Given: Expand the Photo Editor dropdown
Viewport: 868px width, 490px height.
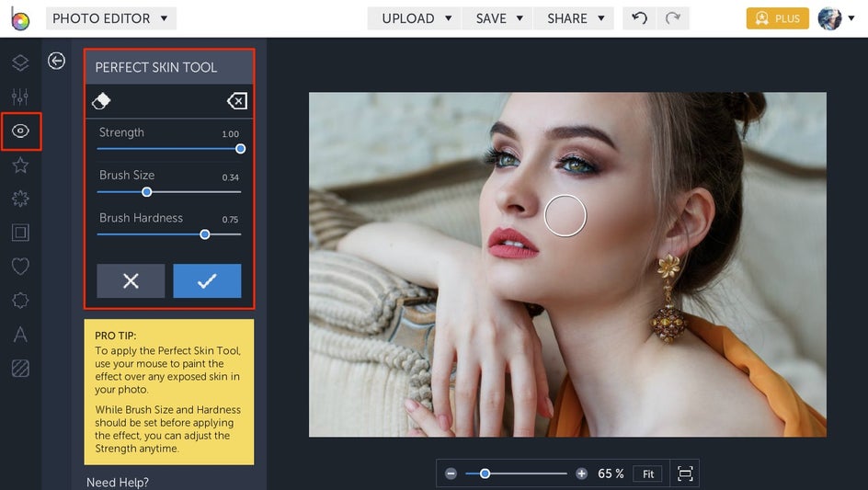Looking at the screenshot, I should coord(110,18).
